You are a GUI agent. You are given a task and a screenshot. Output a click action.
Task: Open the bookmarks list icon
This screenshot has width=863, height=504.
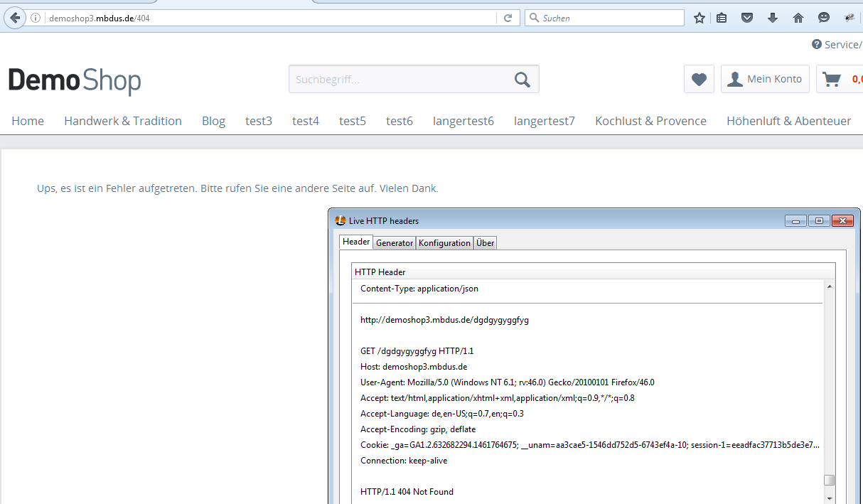(x=722, y=18)
